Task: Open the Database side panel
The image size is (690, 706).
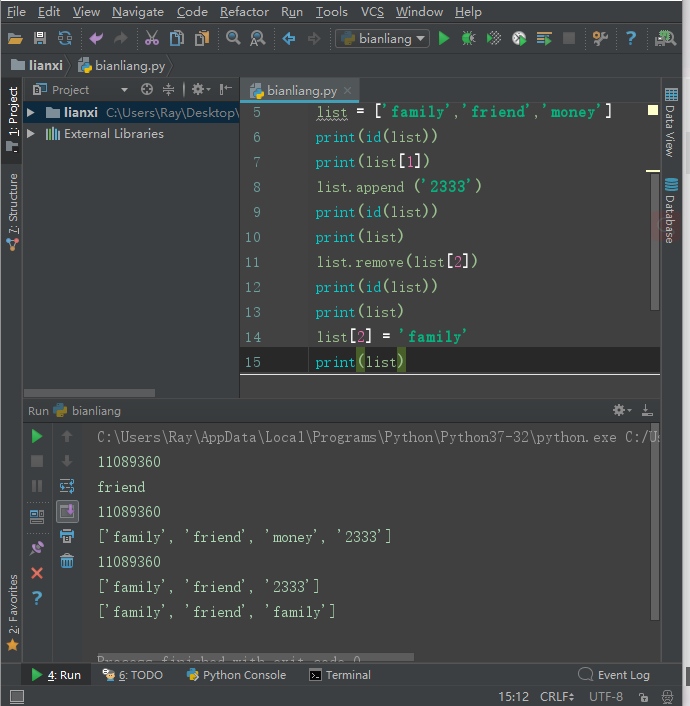Action: tap(671, 211)
